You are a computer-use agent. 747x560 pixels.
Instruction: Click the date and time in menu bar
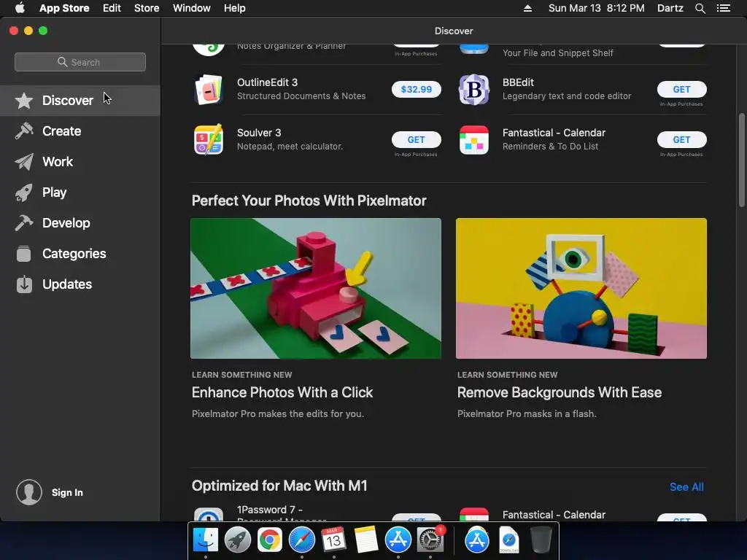597,8
